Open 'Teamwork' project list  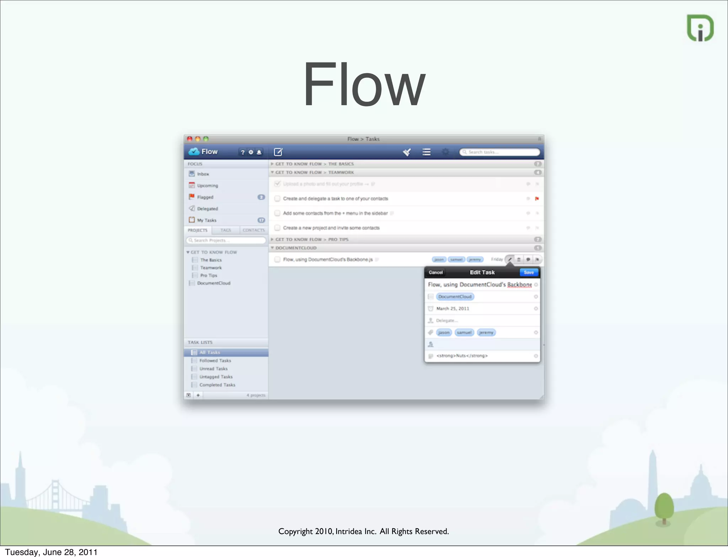click(x=211, y=268)
